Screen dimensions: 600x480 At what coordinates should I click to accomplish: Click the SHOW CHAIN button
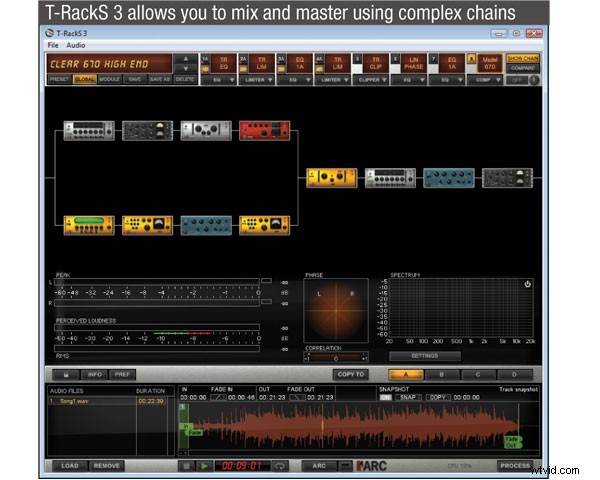click(523, 59)
